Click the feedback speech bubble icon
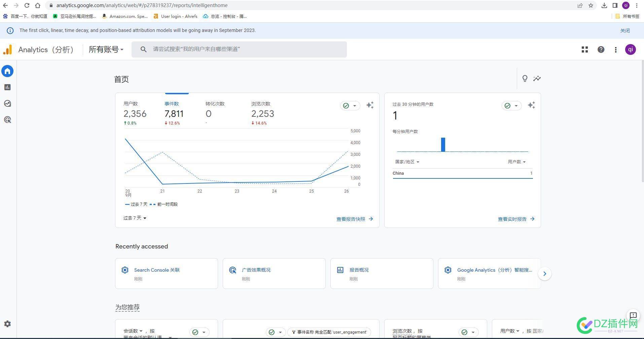644x339 pixels. [x=633, y=315]
